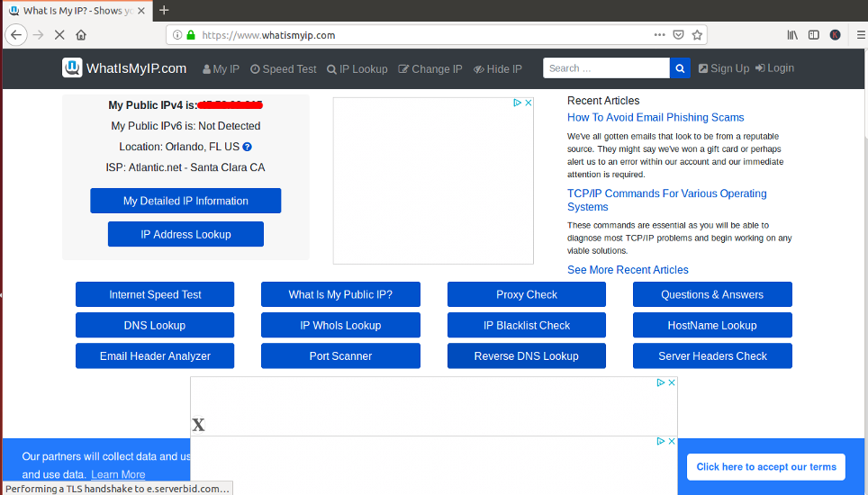Screen dimensions: 868x495
Task: Close the upper banner ad via X icon
Action: click(x=672, y=382)
